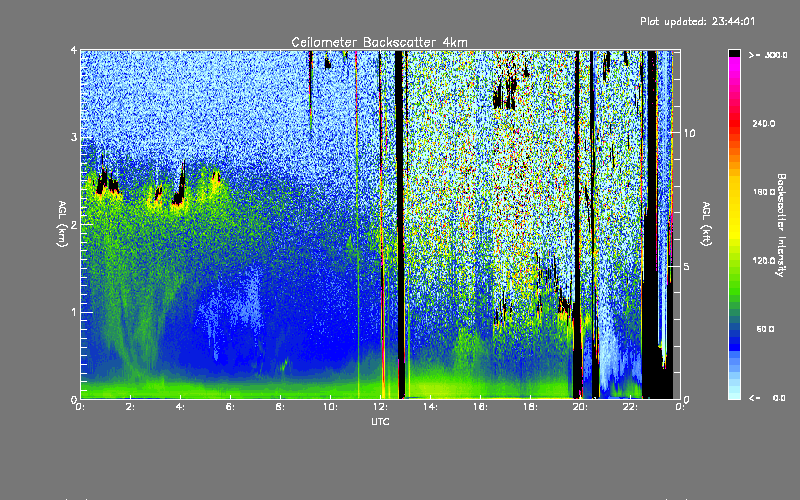Click the '240.0' colorbar value
This screenshot has height=500, width=800.
coord(764,123)
